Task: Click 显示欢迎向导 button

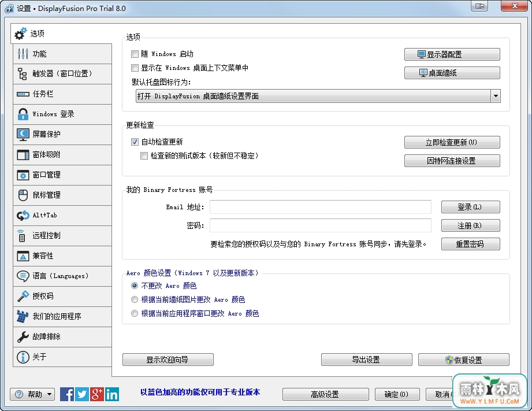Action: [168, 360]
